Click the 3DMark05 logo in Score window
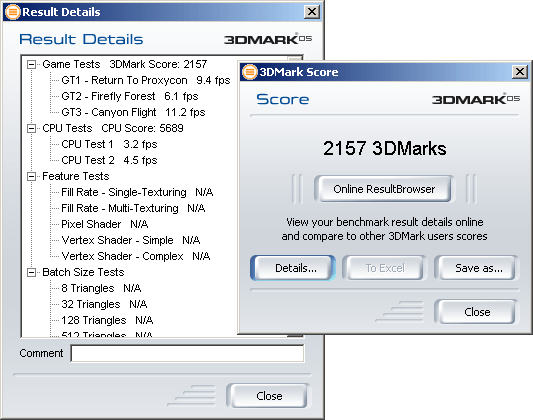Viewport: 533px width, 420px height. point(476,99)
